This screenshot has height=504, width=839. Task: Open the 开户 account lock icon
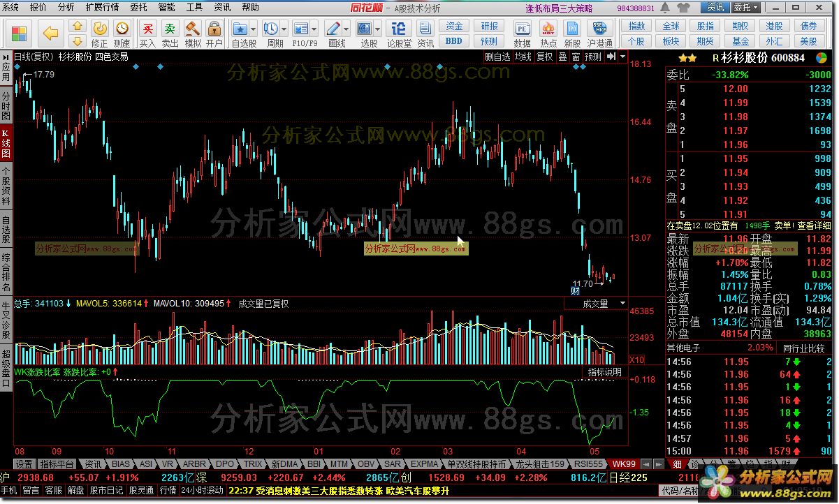coord(214,28)
